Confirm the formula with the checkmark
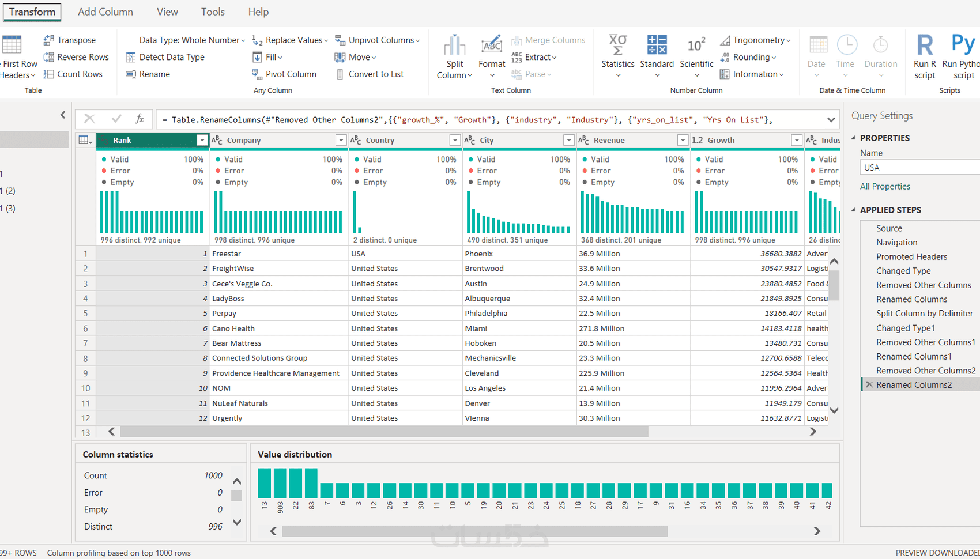Image resolution: width=980 pixels, height=559 pixels. point(116,119)
